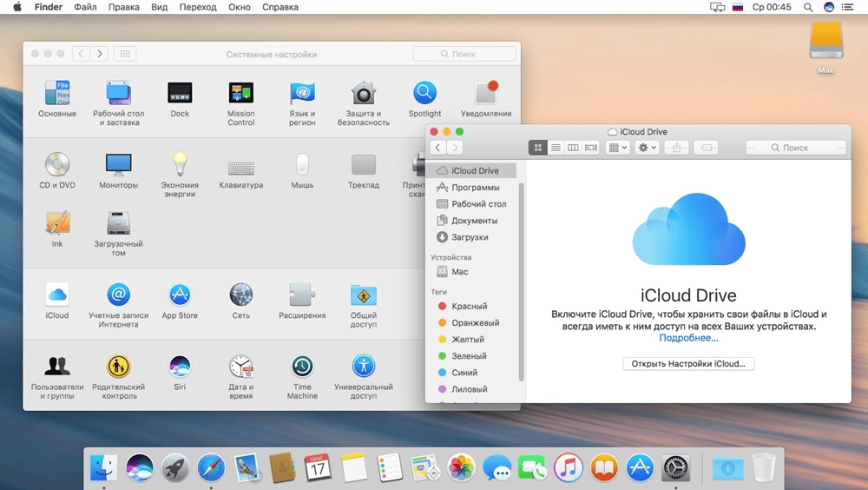
Task: Click the Finder window search field
Action: pyautogui.click(x=796, y=148)
